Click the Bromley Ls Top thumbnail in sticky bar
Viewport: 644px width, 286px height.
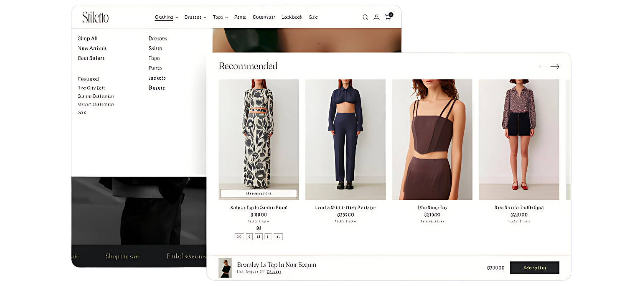pos(225,268)
